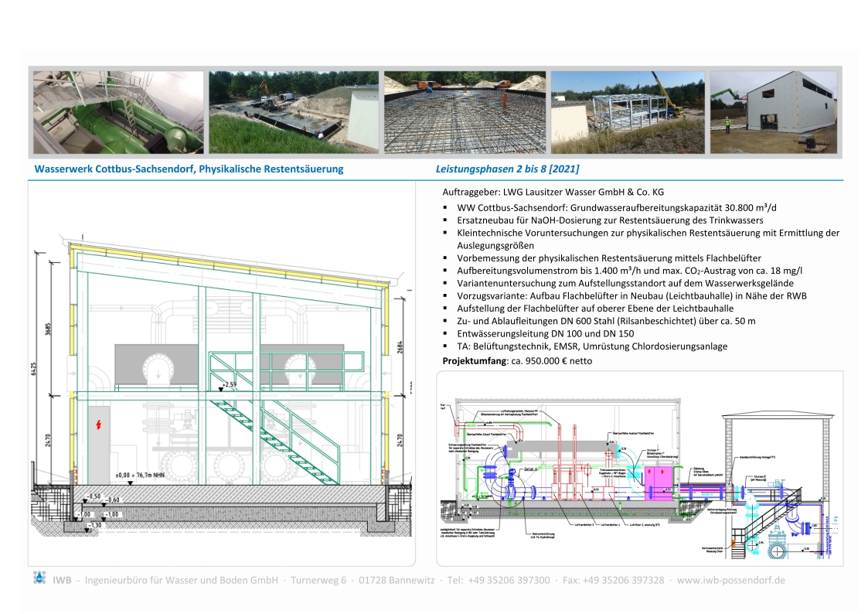Click the www.iwb-possendorf.de website link
This screenshot has height=614, width=868.
(x=731, y=579)
